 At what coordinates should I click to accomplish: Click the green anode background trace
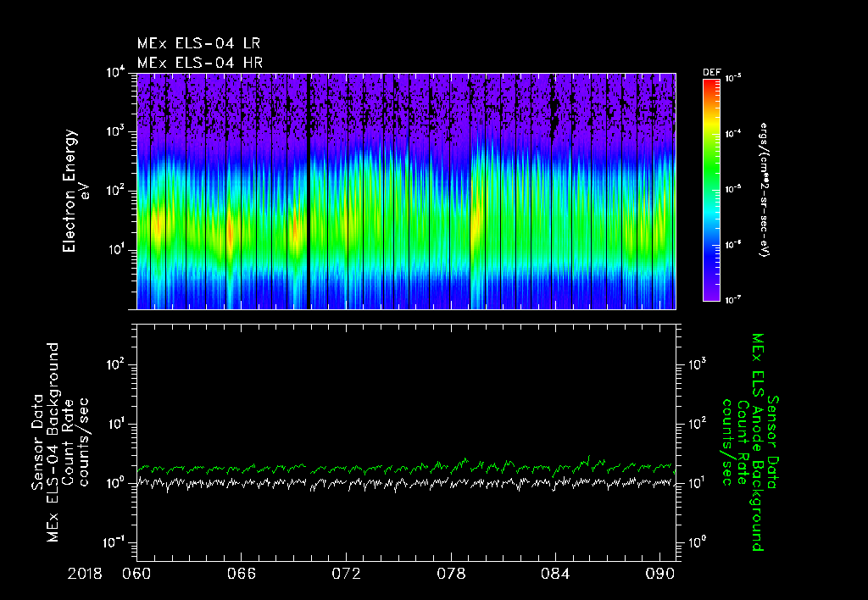click(406, 469)
